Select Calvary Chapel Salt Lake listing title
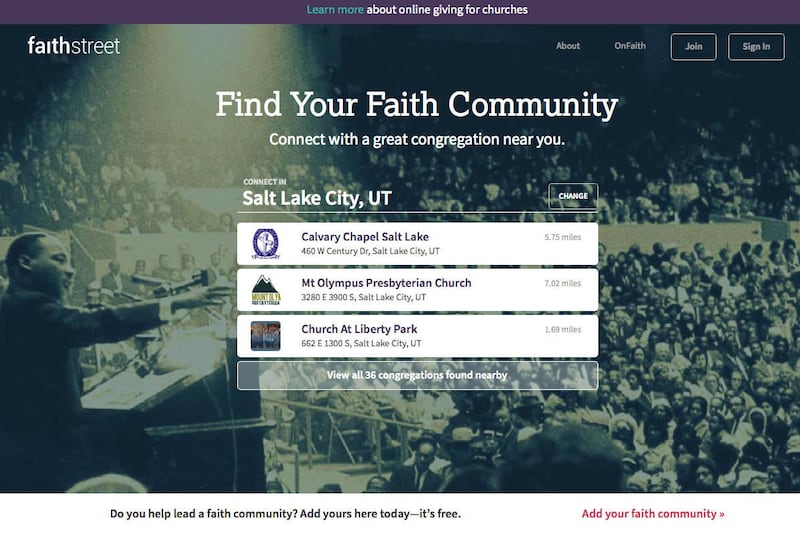Viewport: 800px width, 533px height. (x=365, y=237)
